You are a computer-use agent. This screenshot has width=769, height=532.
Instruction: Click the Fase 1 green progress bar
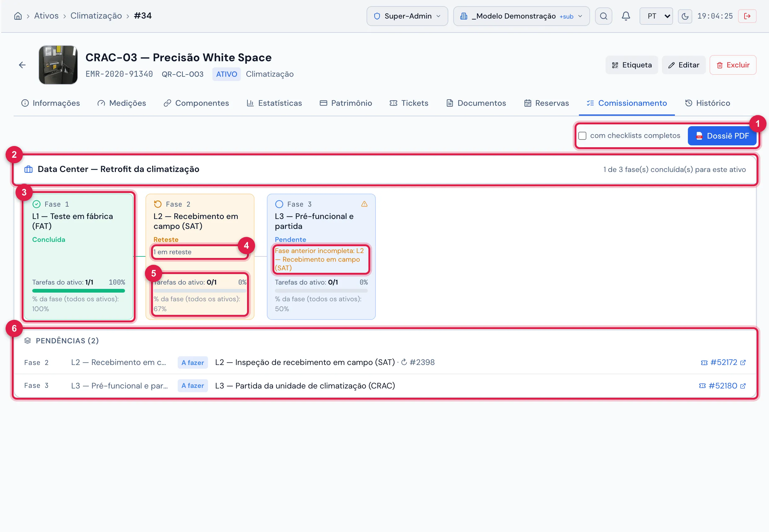point(78,291)
